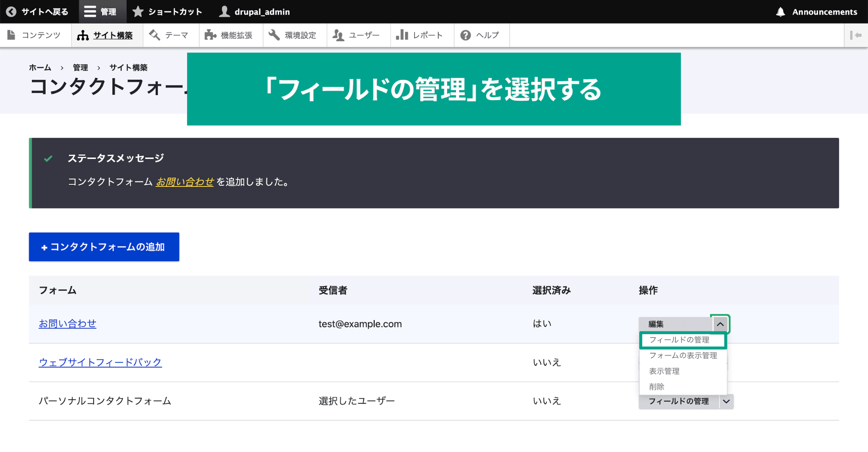This screenshot has height=452, width=868.
Task: Open the drupal_admin user icon
Action: [x=224, y=12]
